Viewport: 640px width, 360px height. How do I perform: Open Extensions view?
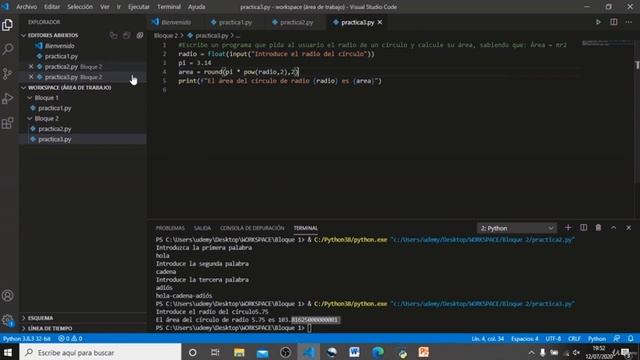7,123
